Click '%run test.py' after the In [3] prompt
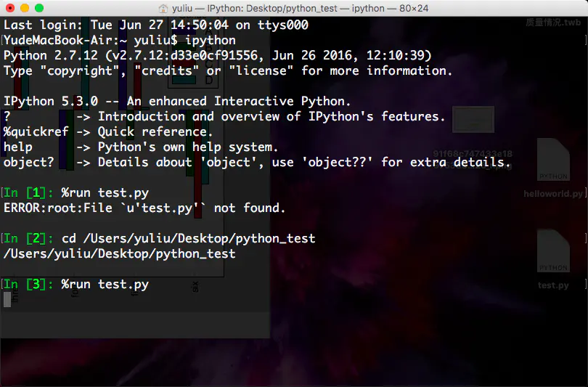The height and width of the screenshot is (387, 588). pos(105,285)
